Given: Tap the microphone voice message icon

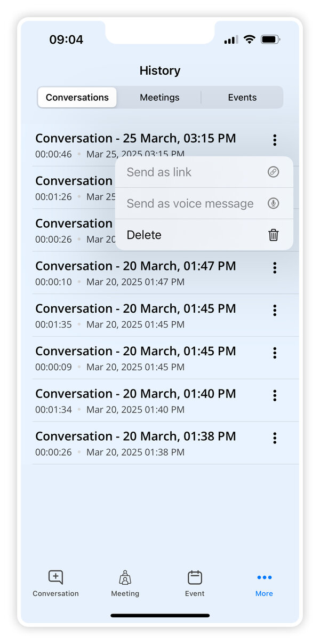Looking at the screenshot, I should 273,203.
